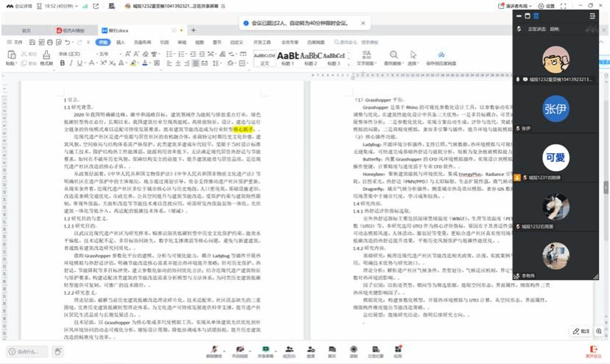Switch to the 开始 Home ribbon tab
The image size is (610, 364).
coord(103,42)
